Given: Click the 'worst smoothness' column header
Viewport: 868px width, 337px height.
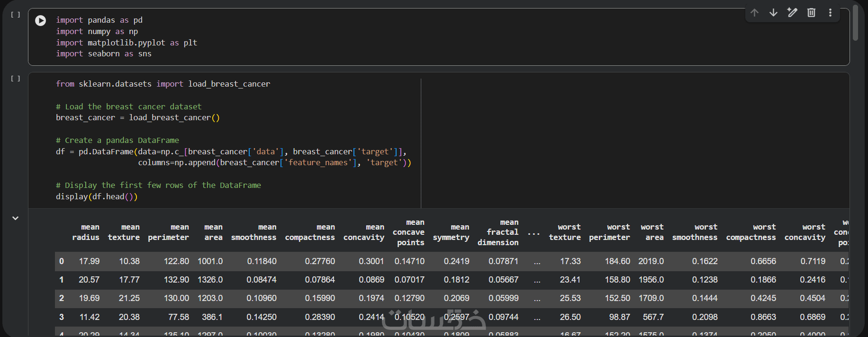Looking at the screenshot, I should [695, 232].
